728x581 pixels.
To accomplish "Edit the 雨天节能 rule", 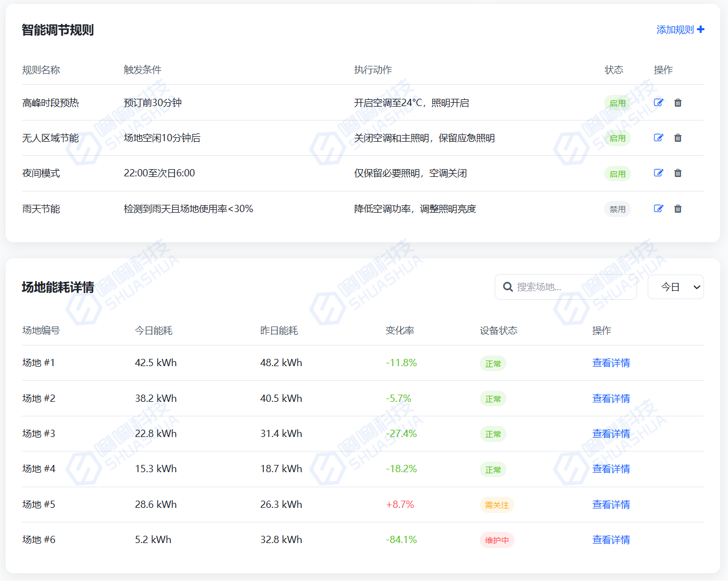I will (658, 209).
